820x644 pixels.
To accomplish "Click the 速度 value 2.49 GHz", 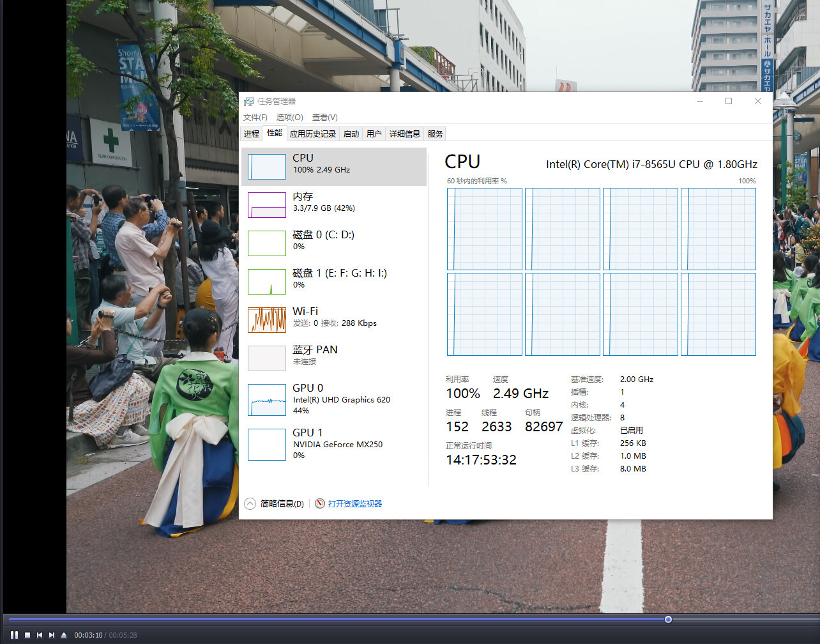I will click(520, 394).
